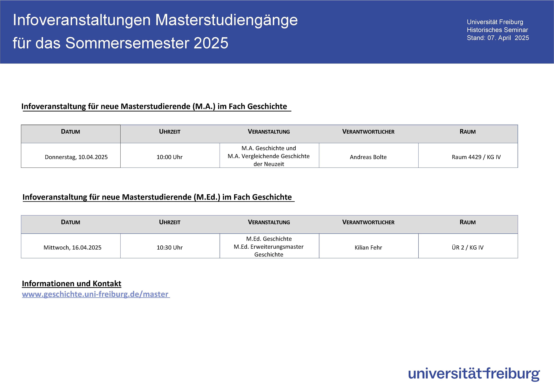Select 'Historisches Seminar' in the header
554x392 pixels.
(497, 30)
